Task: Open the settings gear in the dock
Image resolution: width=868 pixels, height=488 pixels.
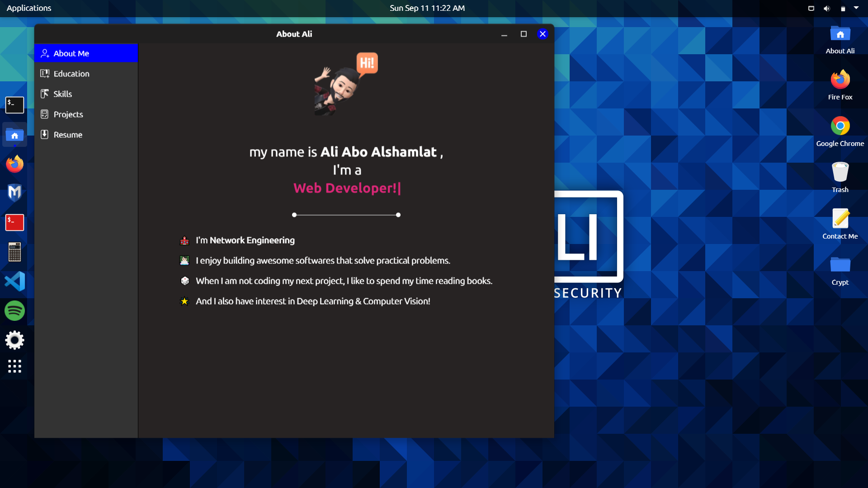Action: coord(14,340)
